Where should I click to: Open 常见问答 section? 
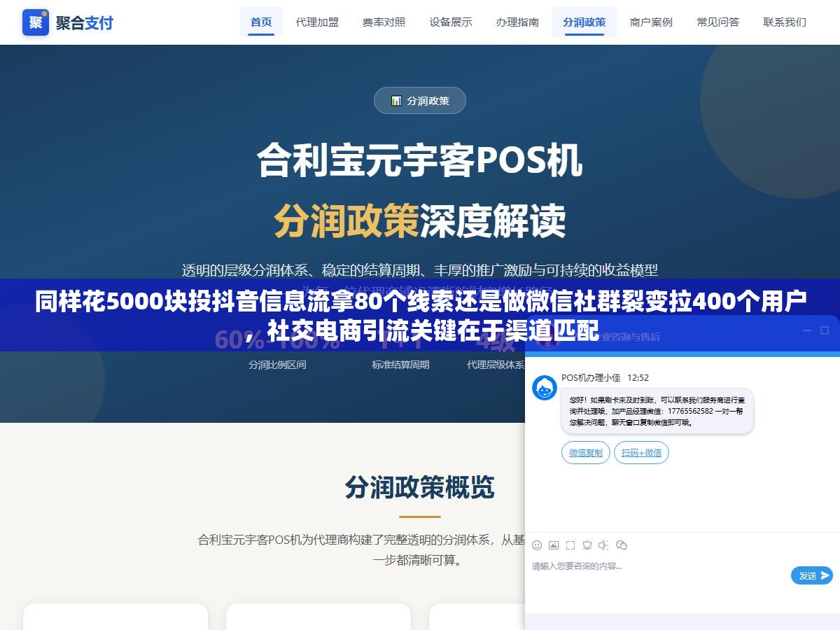click(718, 22)
